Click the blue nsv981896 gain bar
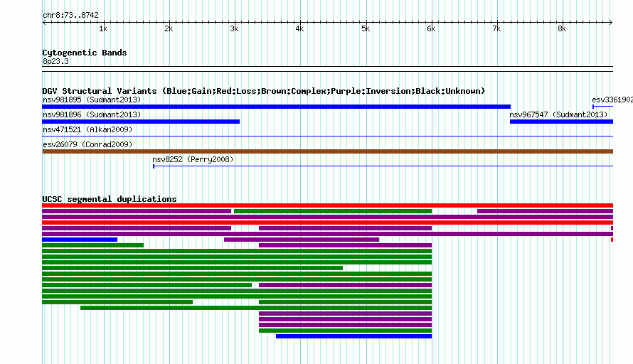This screenshot has height=364, width=633. tap(141, 122)
